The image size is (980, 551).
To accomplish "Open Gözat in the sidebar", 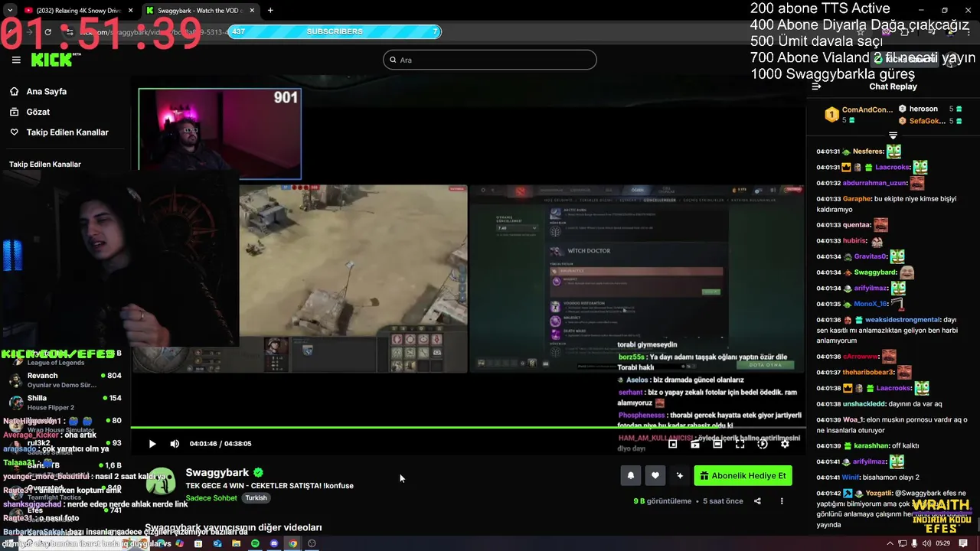I will coord(38,112).
